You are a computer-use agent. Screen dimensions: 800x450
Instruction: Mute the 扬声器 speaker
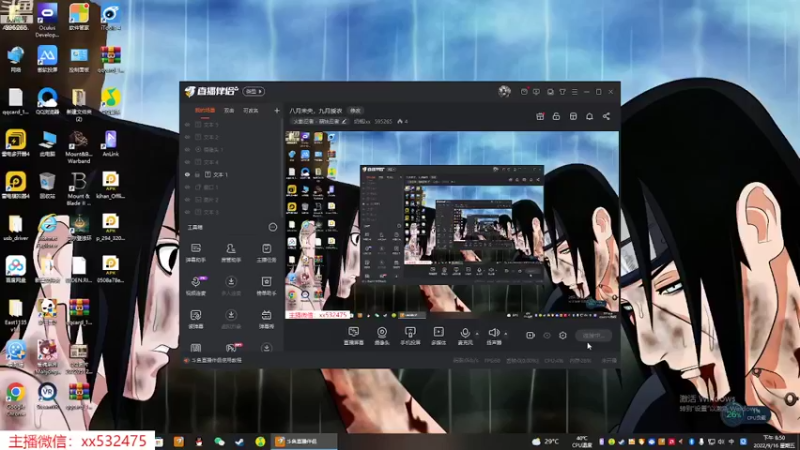[494, 336]
